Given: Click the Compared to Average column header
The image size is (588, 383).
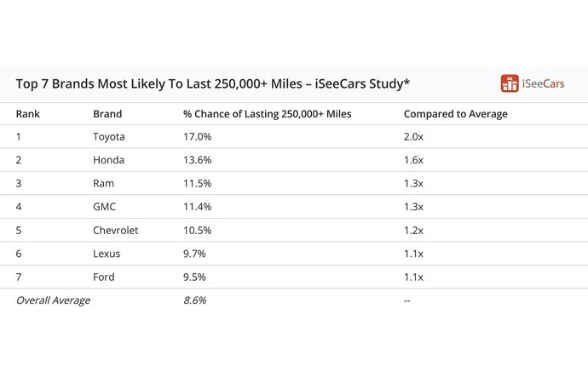Looking at the screenshot, I should 456,114.
